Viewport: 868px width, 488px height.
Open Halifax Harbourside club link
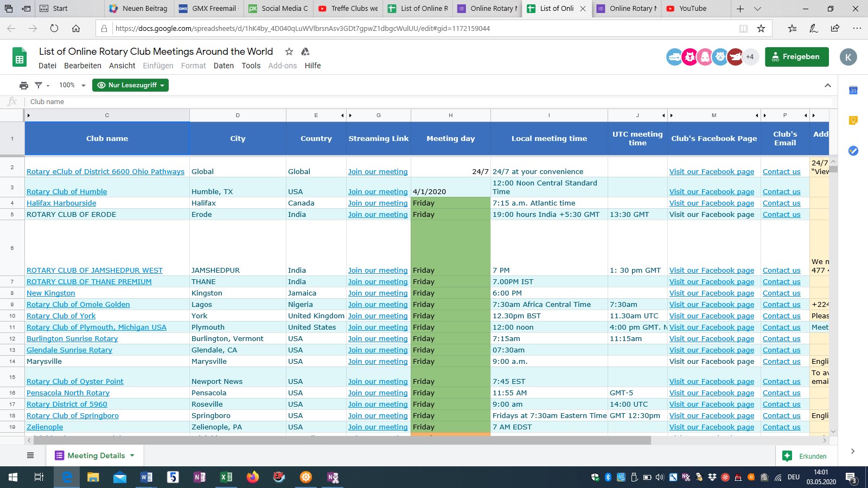tap(61, 203)
